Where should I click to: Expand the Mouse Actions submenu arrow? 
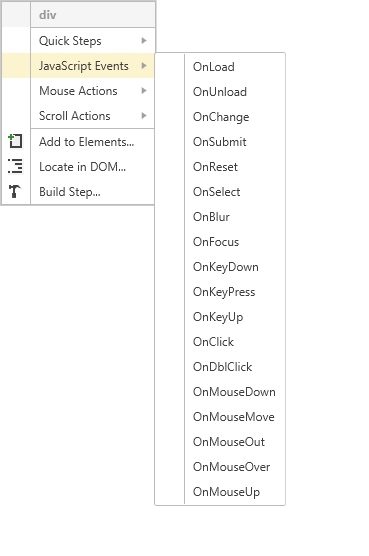[144, 91]
